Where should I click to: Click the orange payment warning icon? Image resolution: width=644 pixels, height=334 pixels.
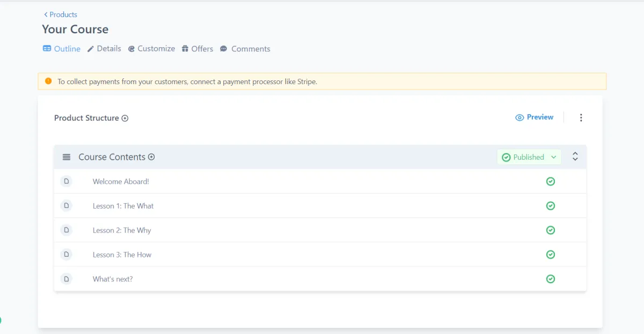pyautogui.click(x=48, y=81)
